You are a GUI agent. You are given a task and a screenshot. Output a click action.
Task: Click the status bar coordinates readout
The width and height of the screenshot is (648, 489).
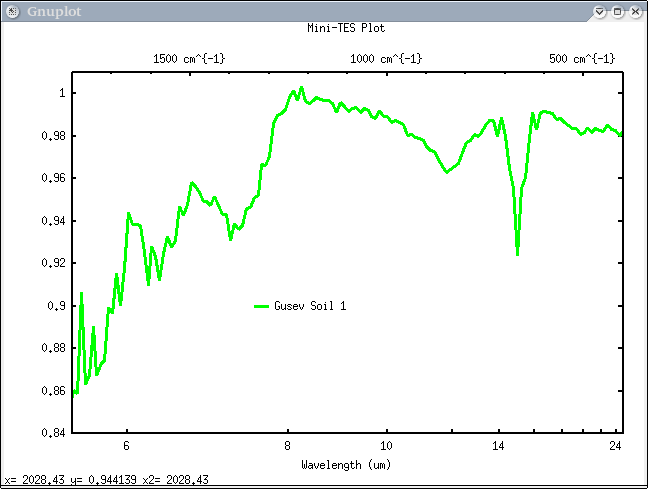tap(107, 480)
